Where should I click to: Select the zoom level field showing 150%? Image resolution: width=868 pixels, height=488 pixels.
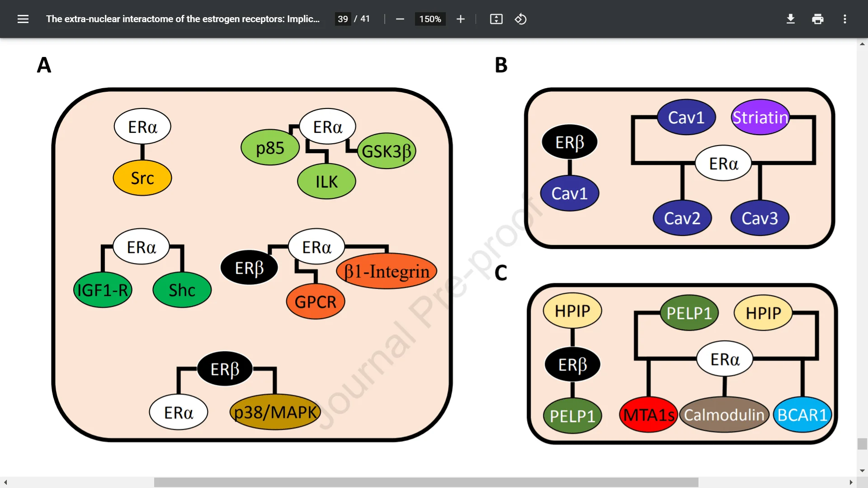[430, 19]
